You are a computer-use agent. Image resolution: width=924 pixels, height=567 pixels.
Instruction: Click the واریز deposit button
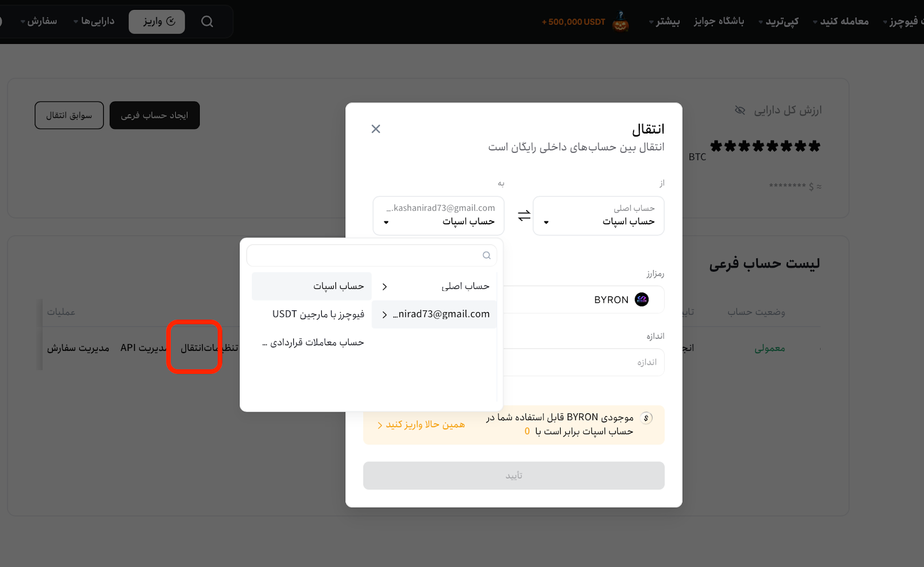pos(157,21)
